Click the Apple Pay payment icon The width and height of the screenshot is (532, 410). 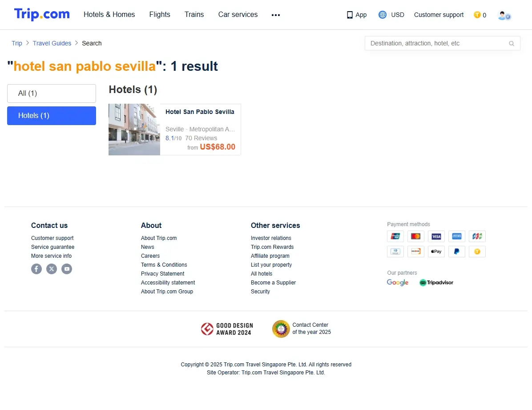(x=436, y=252)
